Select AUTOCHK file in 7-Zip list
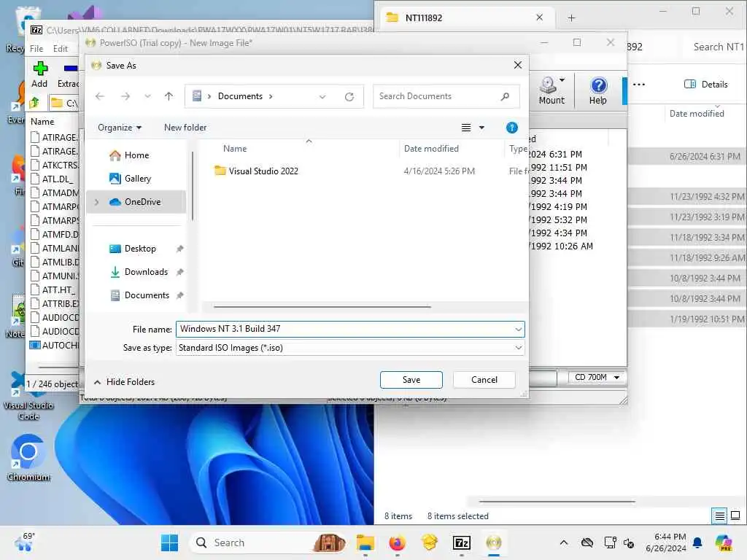The image size is (747, 560). (x=54, y=345)
